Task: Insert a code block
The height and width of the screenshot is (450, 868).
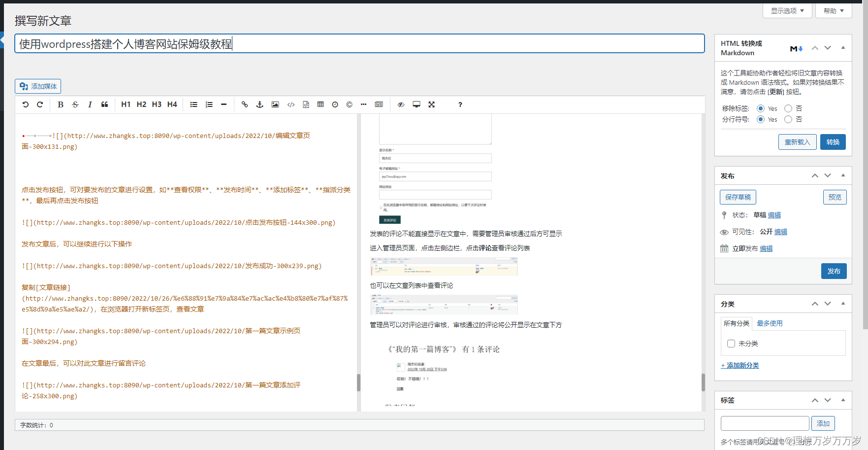Action: click(306, 104)
